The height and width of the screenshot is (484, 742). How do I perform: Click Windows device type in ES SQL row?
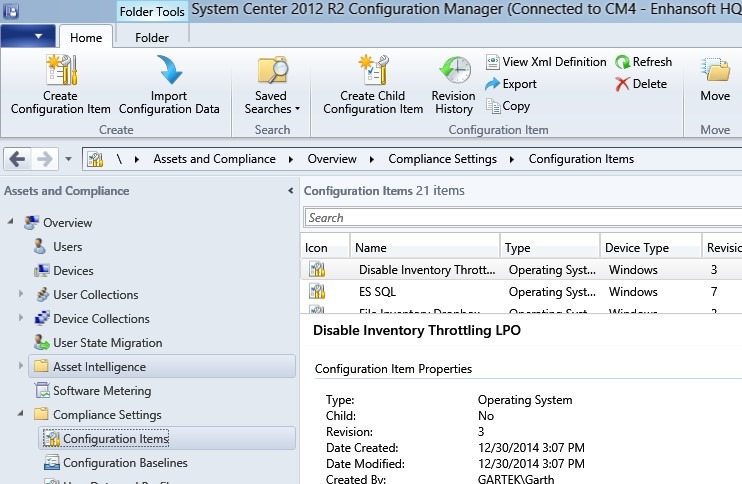[633, 291]
